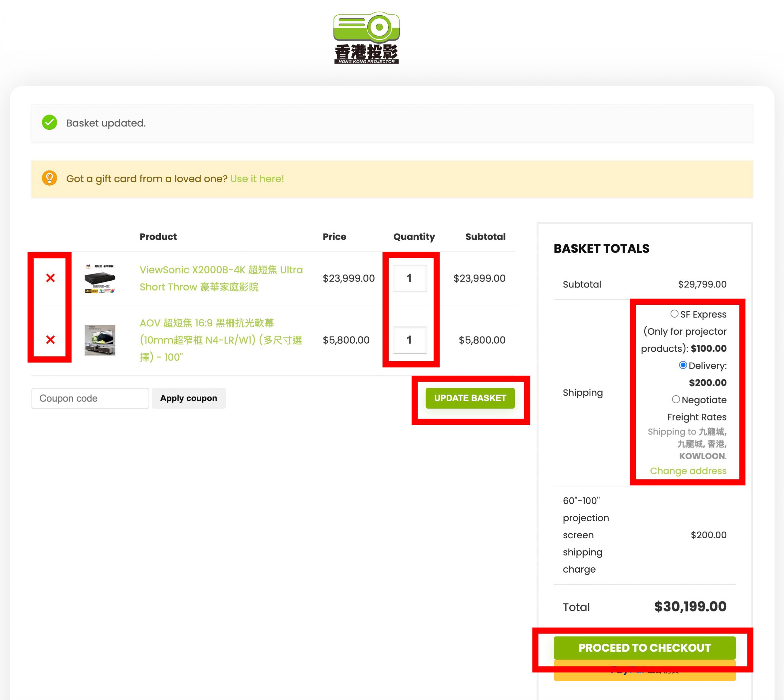Viewport: 784px width, 700px height.
Task: Click the green Basket updated checkmark icon
Action: (50, 123)
